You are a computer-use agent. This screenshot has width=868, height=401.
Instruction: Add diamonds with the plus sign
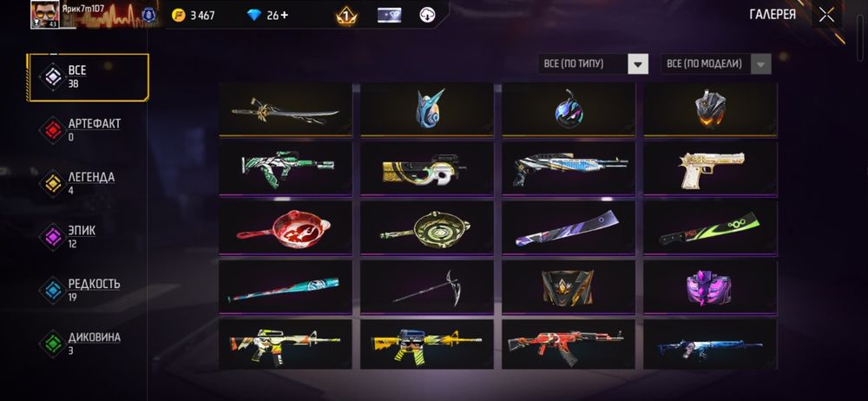point(285,15)
